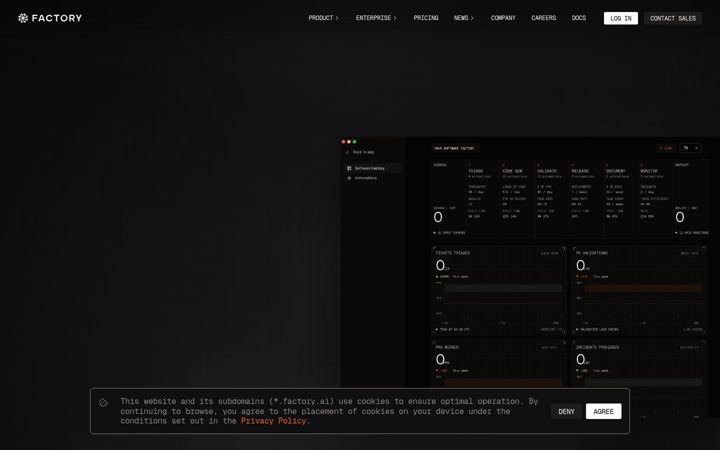
Task: Click the PR Validations chart bar
Action: click(643, 288)
